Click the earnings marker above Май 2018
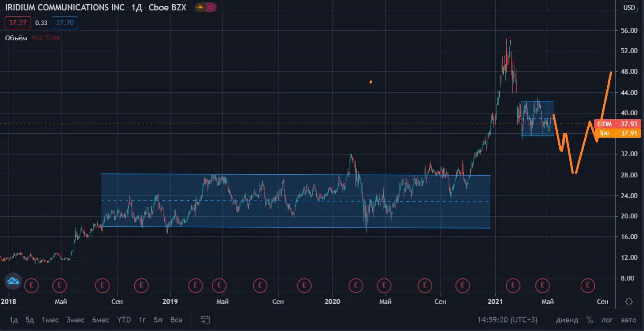Image resolution: width=644 pixels, height=331 pixels. point(60,285)
